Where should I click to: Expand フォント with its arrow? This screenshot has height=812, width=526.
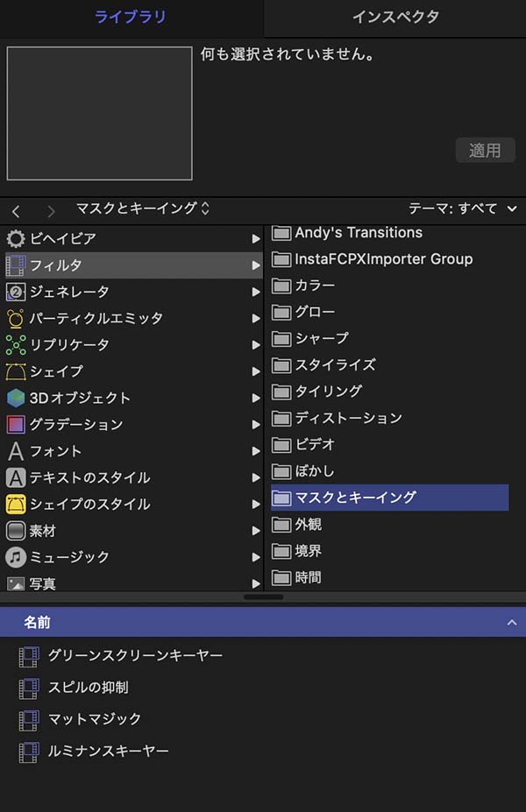tap(255, 451)
